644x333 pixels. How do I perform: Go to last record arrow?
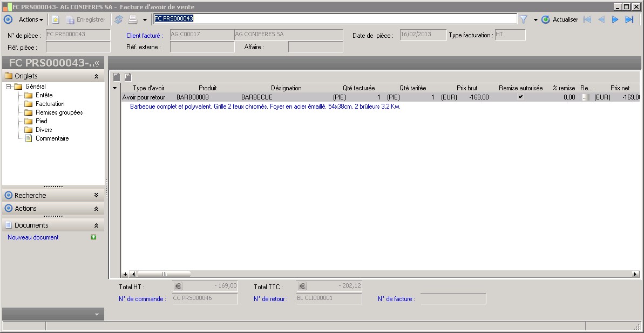click(629, 19)
